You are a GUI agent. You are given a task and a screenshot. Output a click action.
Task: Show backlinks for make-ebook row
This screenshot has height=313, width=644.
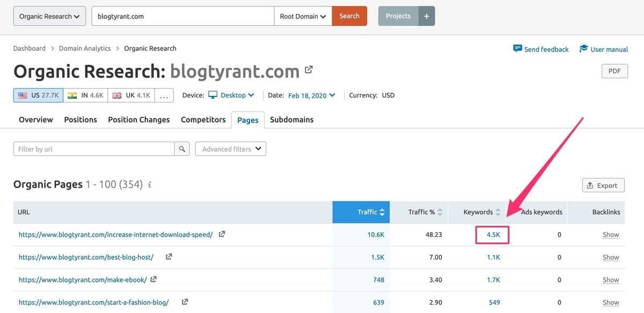click(x=611, y=280)
